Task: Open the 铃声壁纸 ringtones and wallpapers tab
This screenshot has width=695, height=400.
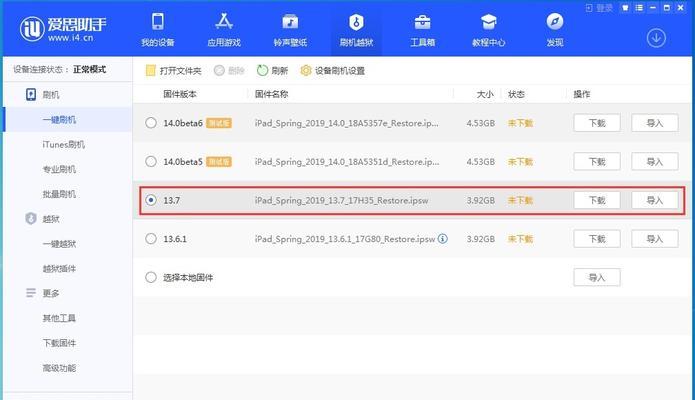Action: coord(290,30)
